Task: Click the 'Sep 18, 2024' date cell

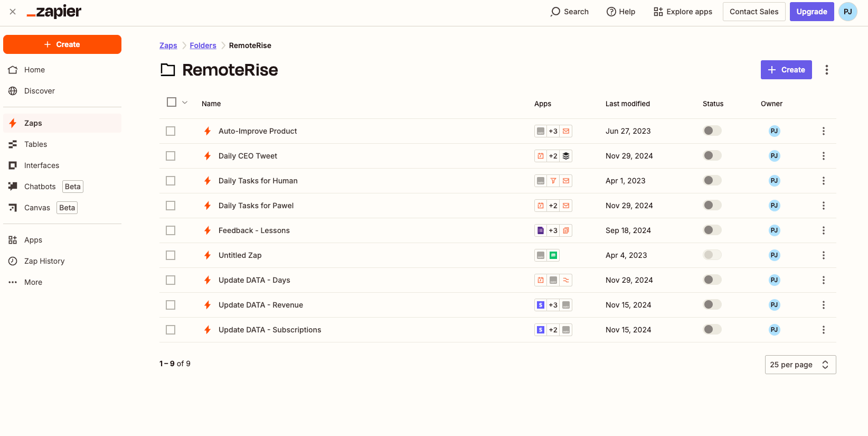Action: 628,230
